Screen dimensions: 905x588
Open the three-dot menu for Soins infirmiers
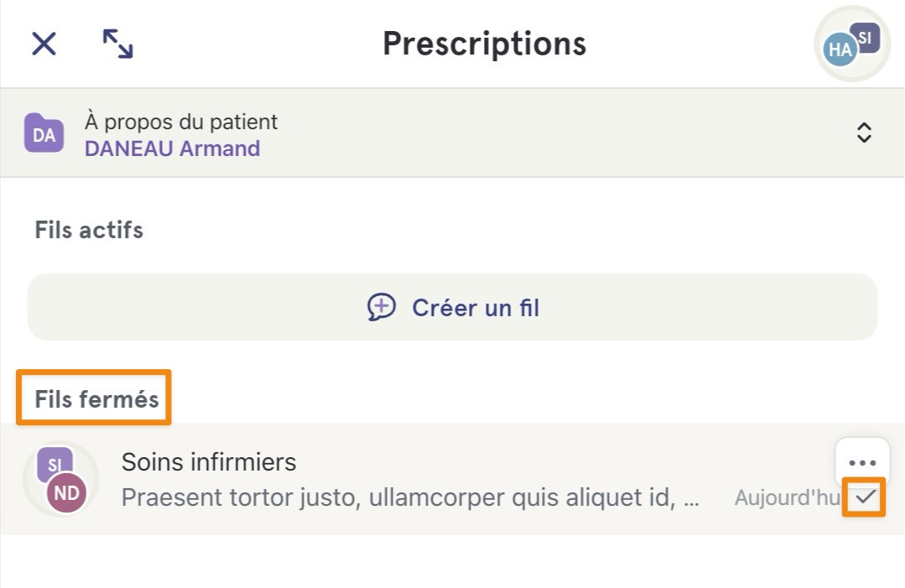pos(862,462)
